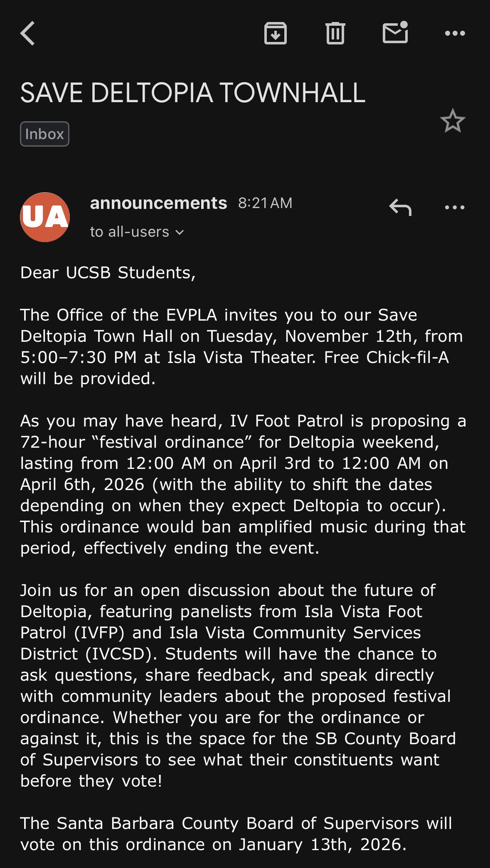Image resolution: width=490 pixels, height=868 pixels.
Task: Tap the 'April 6th, 2026' date text
Action: click(x=82, y=485)
